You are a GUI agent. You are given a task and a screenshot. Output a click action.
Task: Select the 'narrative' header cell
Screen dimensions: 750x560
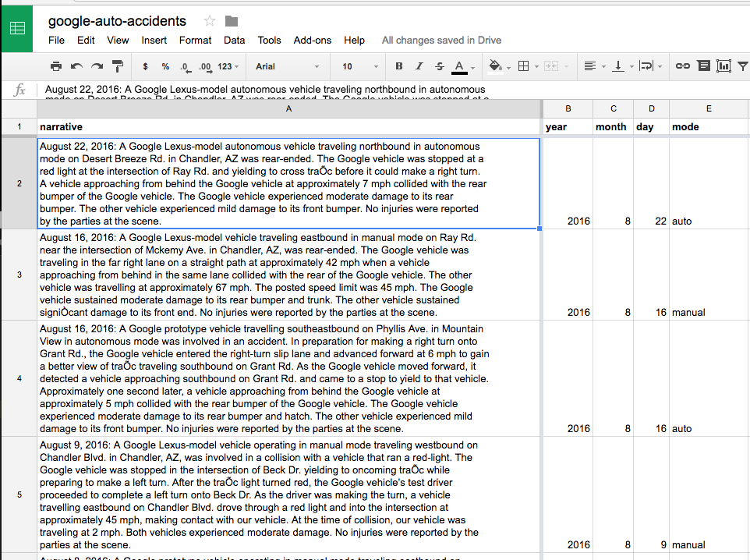tap(289, 127)
